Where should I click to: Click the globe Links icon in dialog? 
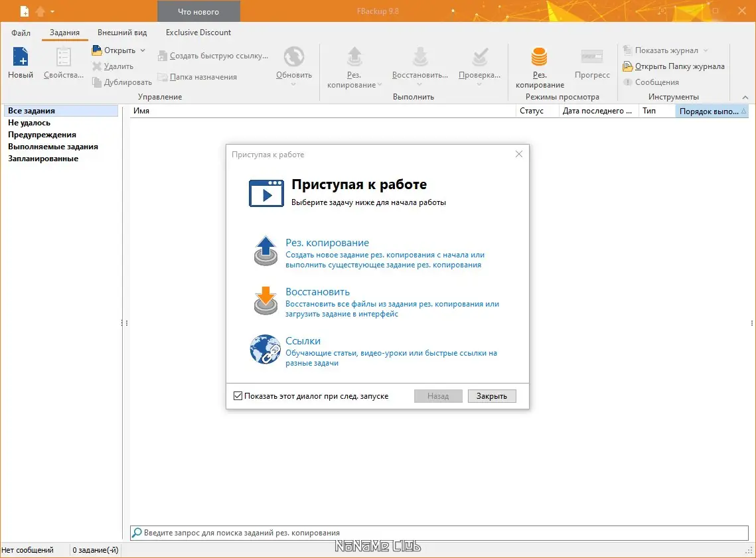click(x=265, y=350)
